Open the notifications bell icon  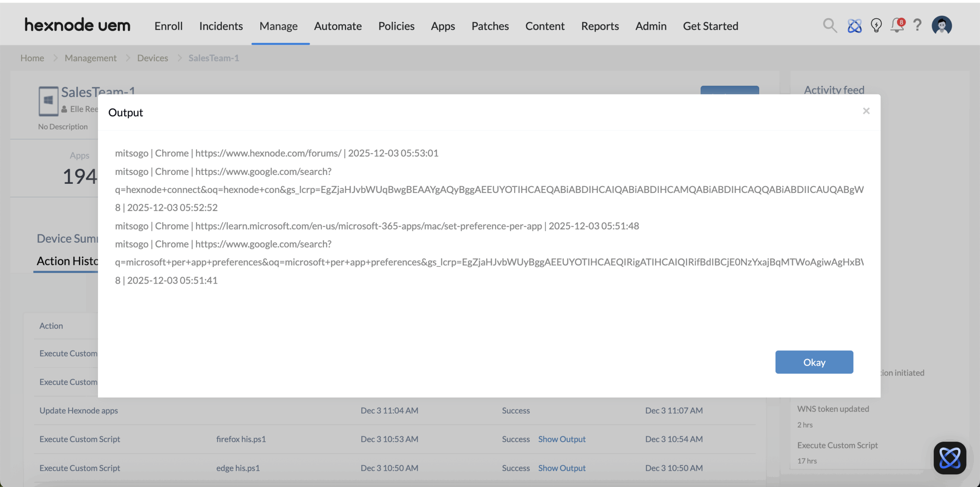click(x=897, y=26)
